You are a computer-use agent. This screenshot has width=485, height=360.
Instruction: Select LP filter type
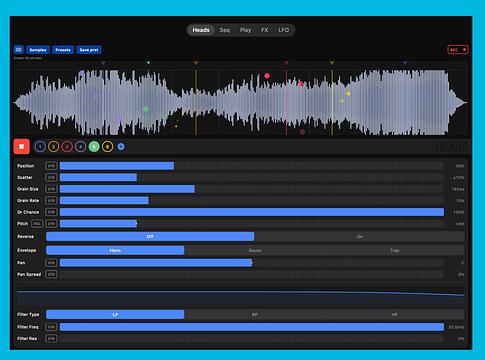click(x=115, y=315)
